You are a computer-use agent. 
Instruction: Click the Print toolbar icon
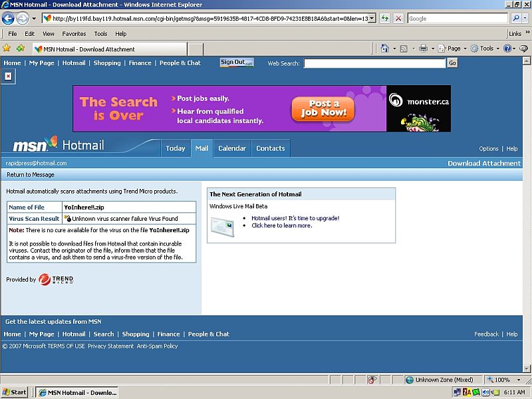[x=423, y=49]
